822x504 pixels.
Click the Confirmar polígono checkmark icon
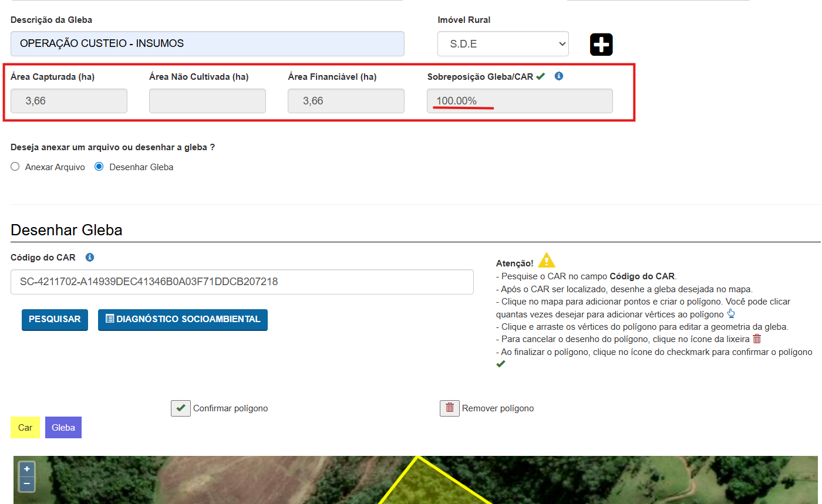181,408
